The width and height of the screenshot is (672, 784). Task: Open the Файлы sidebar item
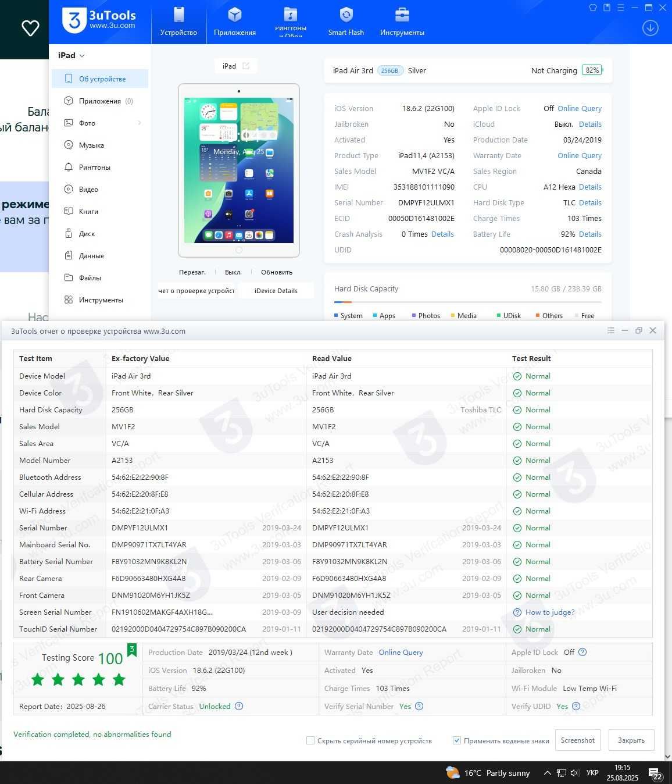pyautogui.click(x=100, y=277)
